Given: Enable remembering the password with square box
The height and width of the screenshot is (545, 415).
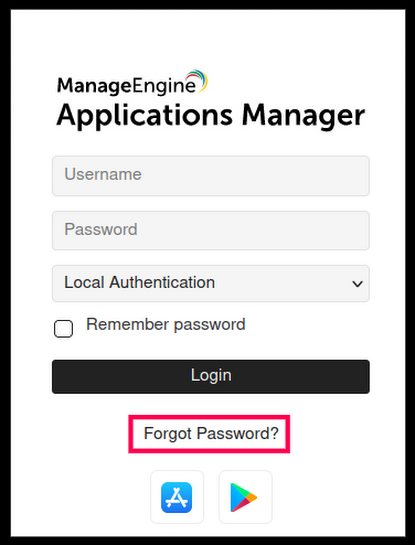Looking at the screenshot, I should point(63,328).
